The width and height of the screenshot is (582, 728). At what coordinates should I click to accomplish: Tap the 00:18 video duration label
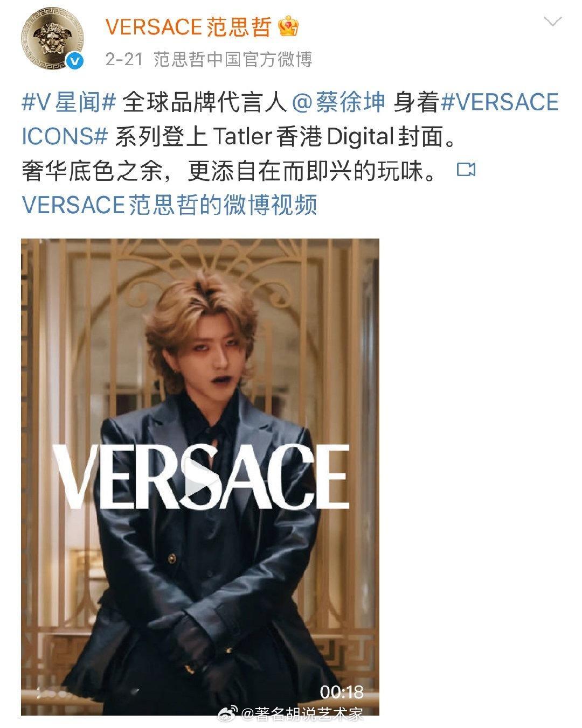[x=342, y=691]
